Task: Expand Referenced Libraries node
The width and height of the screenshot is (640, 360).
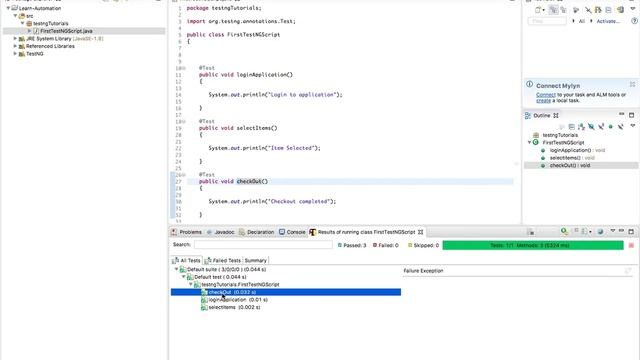Action: [x=16, y=46]
